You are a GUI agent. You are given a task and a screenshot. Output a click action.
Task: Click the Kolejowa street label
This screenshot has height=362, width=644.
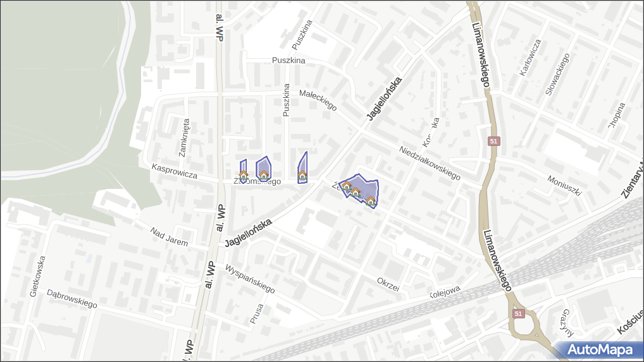[444, 292]
